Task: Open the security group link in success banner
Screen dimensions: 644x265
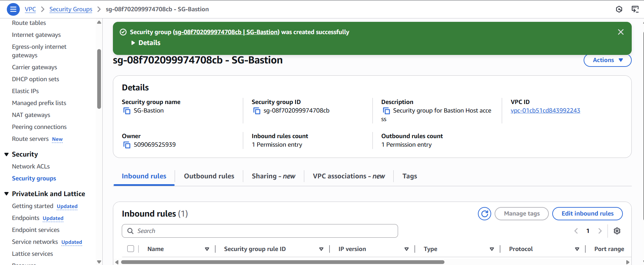Action: click(x=226, y=32)
